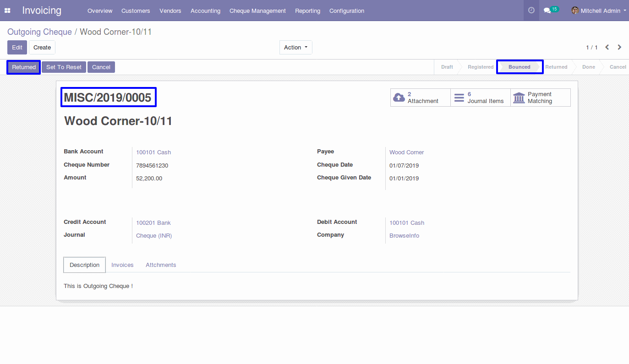
Task: Select the Bounced status stage
Action: pyautogui.click(x=520, y=67)
